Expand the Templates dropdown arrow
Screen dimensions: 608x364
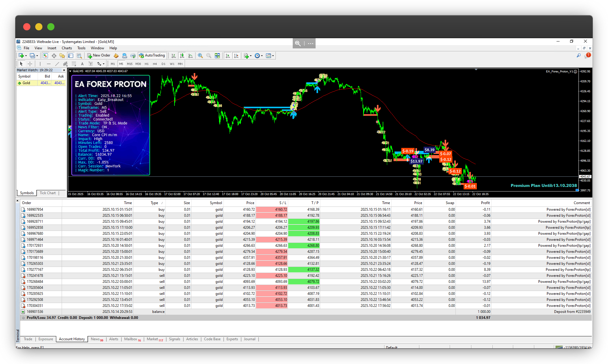coord(273,56)
